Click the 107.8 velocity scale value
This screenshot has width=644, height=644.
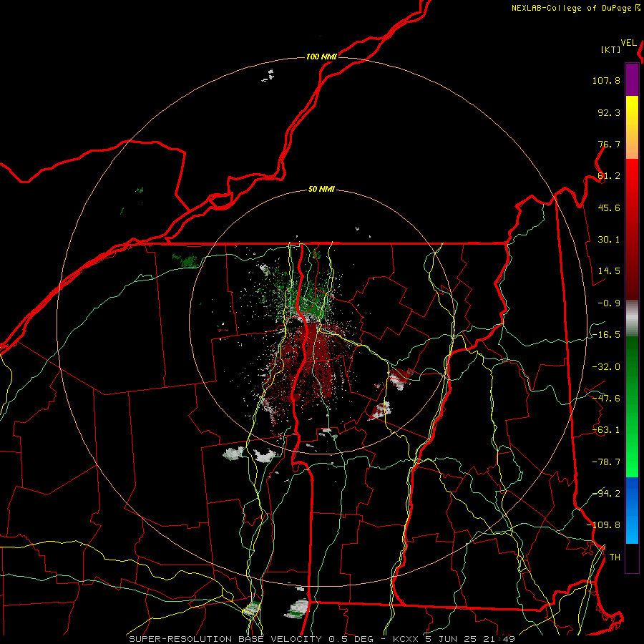tap(606, 80)
